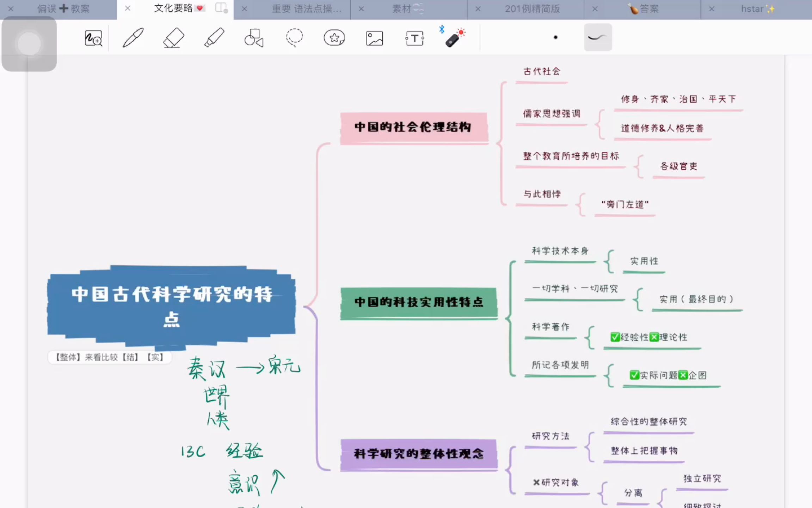This screenshot has width=812, height=508.
Task: Select the purple 科学研究的整体性观念 node
Action: (x=419, y=454)
